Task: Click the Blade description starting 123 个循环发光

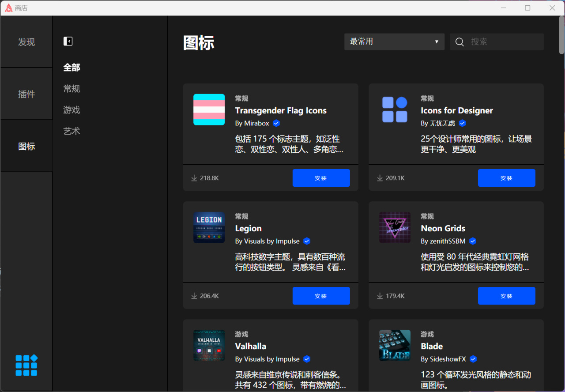Action: click(476, 380)
